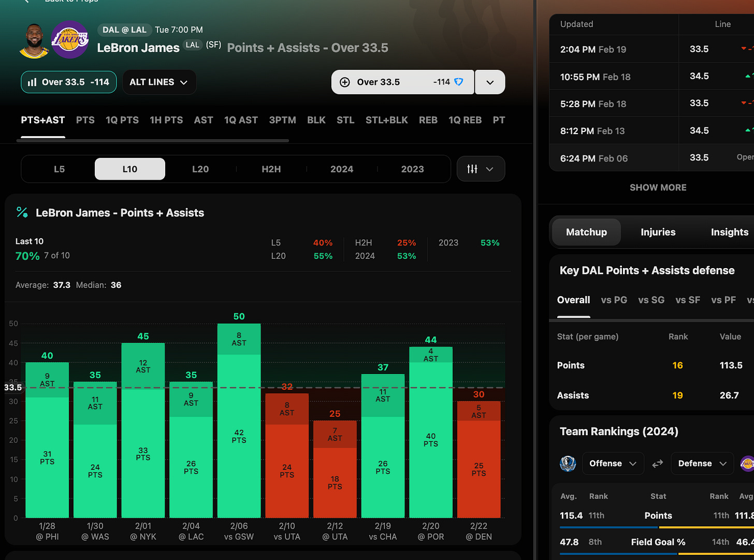Click LeBron James player headshot

coord(34,42)
